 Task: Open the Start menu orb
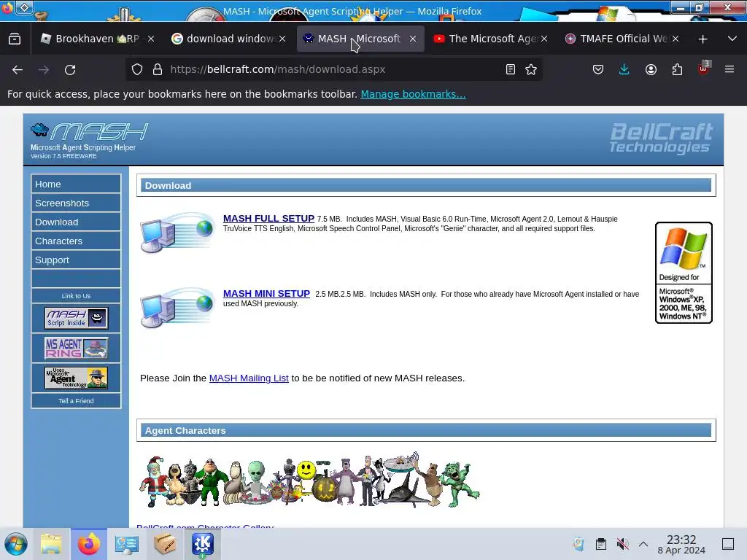pyautogui.click(x=16, y=544)
